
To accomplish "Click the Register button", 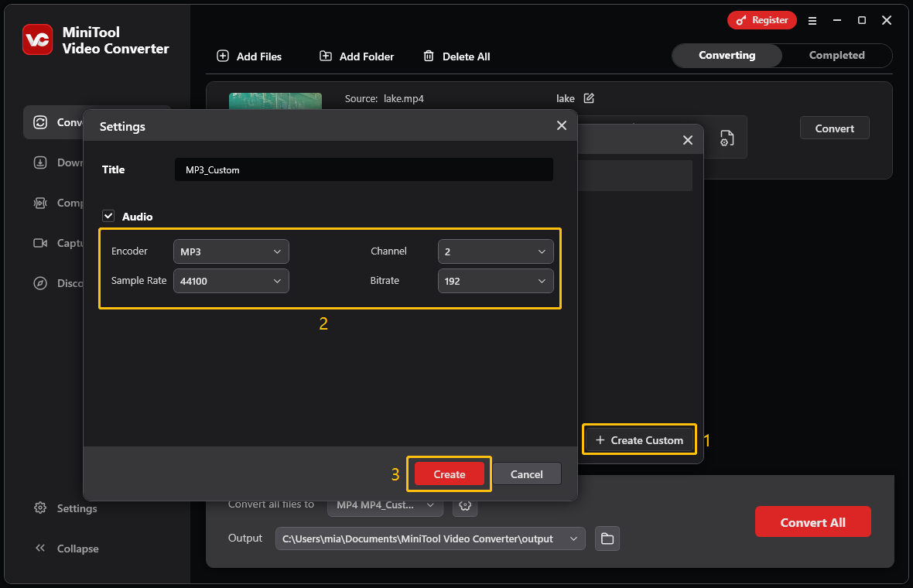I will click(x=761, y=20).
